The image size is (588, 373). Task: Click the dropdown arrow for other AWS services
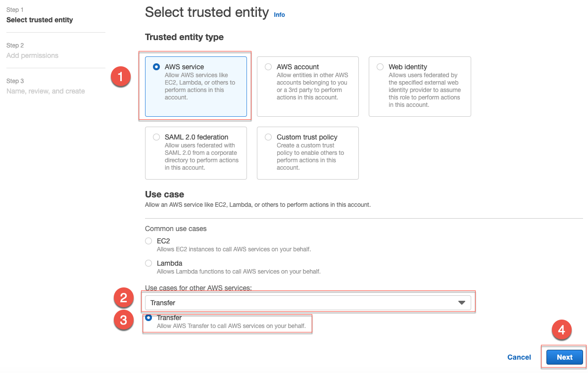[462, 303]
